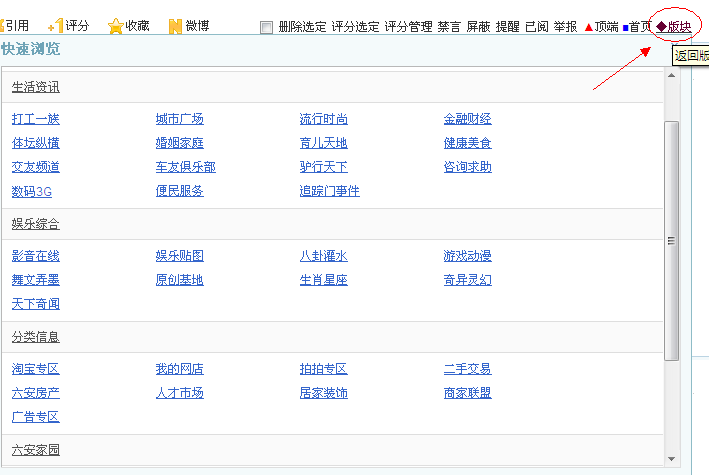Open the 分类信息 category heading
Screen dimensions: 709x475
click(36, 337)
